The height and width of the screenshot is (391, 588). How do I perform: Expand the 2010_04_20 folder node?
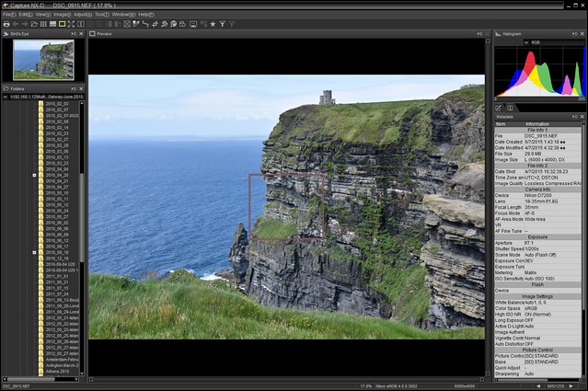tap(34, 175)
